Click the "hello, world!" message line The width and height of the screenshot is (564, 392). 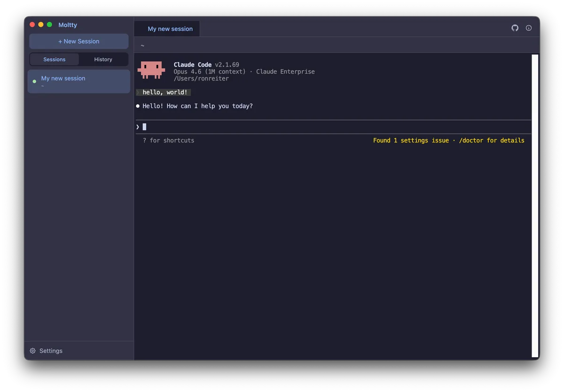(164, 93)
